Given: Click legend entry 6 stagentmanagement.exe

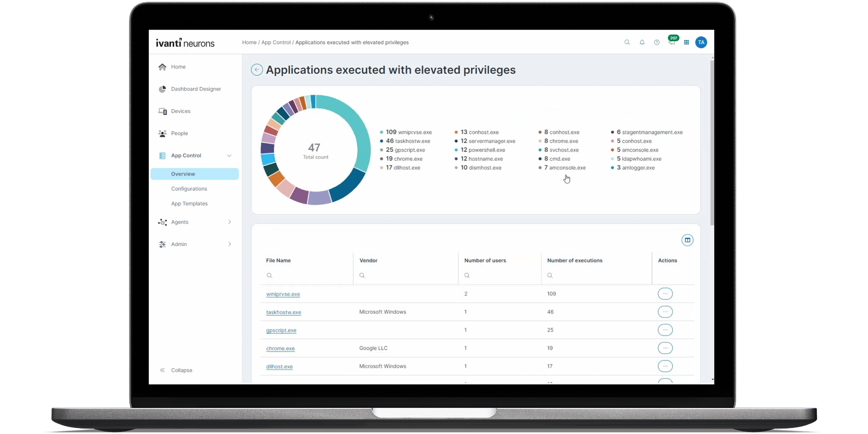Looking at the screenshot, I should point(647,132).
